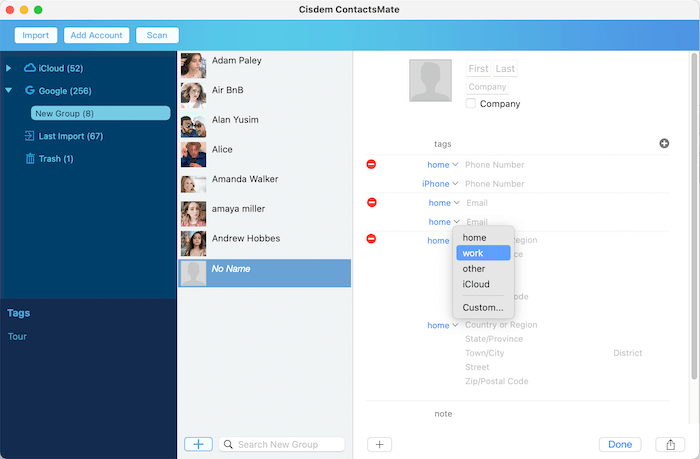This screenshot has width=700, height=459.
Task: Click the iCloud cloud icon in sidebar
Action: pos(30,68)
